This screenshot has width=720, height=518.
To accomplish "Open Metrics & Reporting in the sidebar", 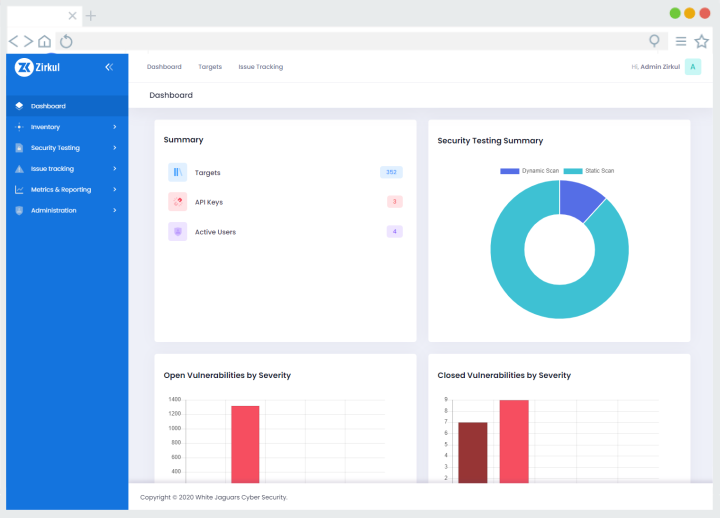I will pos(67,190).
